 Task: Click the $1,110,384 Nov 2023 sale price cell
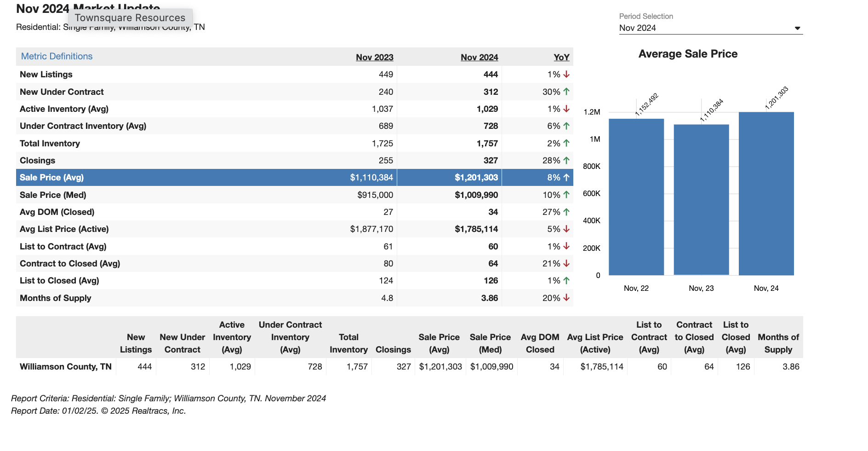[371, 178]
